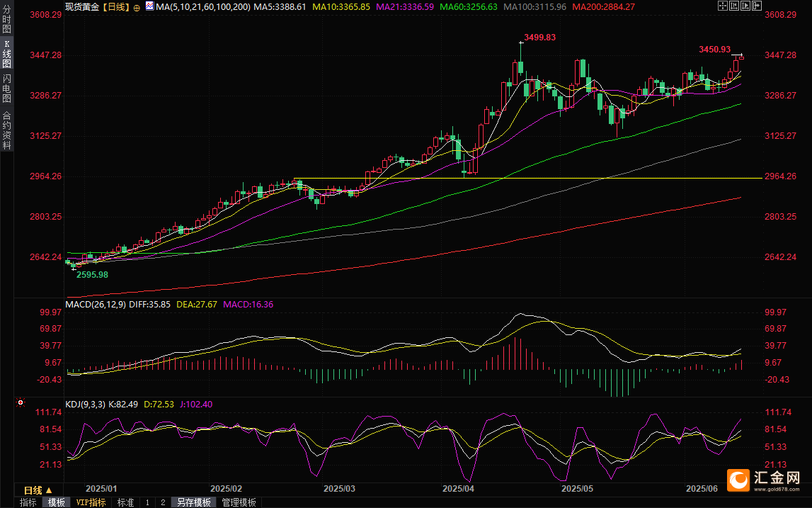Click the MA indicator chart icon
Image resolution: width=812 pixels, height=508 pixels.
point(149,6)
